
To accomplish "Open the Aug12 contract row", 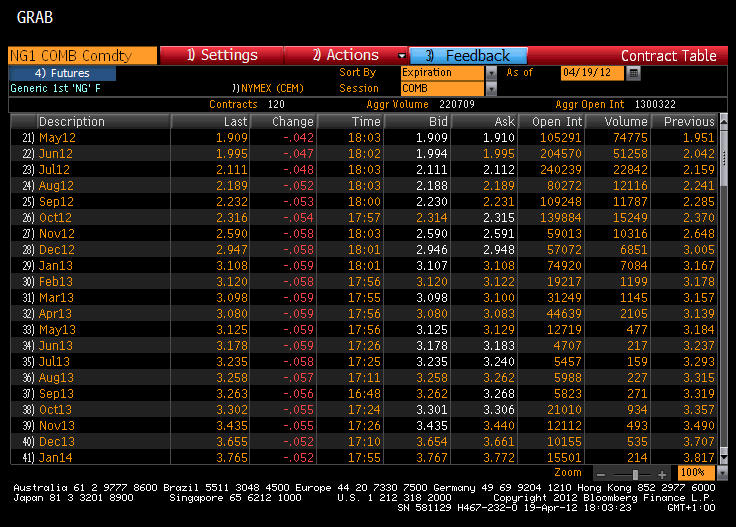I will [364, 185].
